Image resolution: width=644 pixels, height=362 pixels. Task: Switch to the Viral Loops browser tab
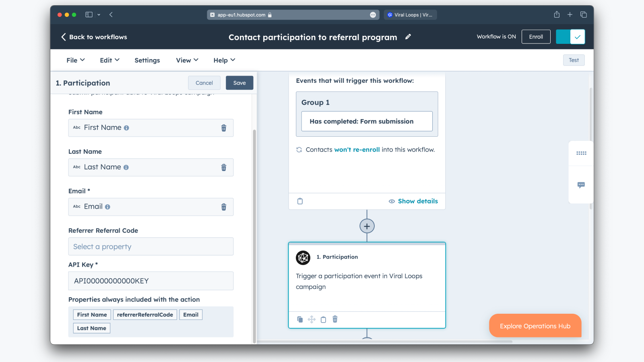pyautogui.click(x=410, y=14)
